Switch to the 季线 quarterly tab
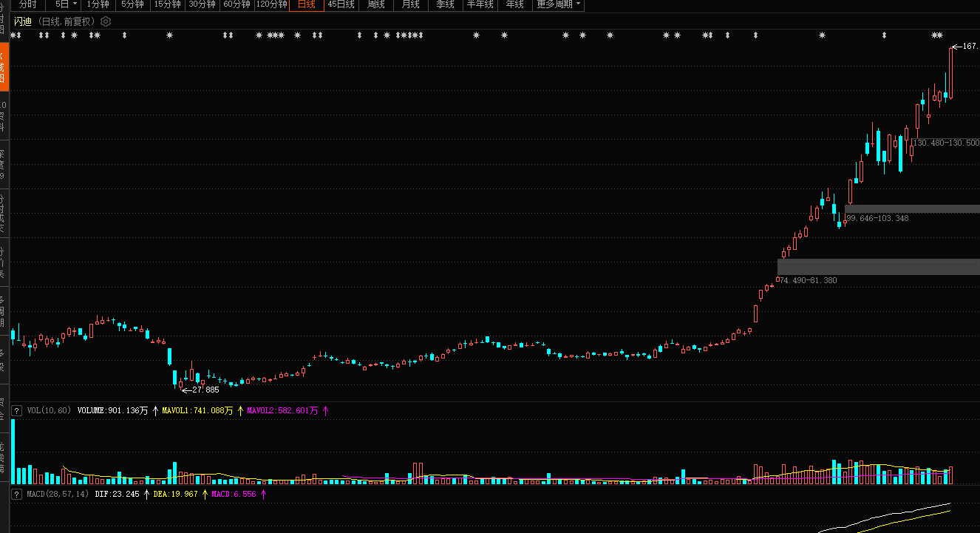The height and width of the screenshot is (533, 980). pyautogui.click(x=445, y=4)
